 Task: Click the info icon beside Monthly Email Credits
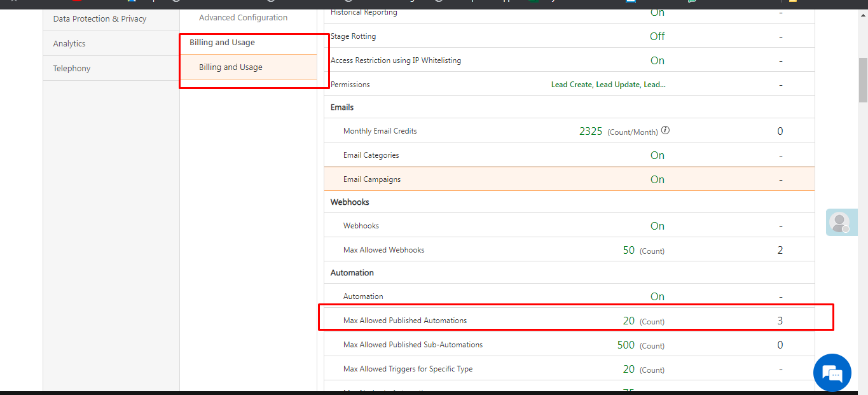665,130
